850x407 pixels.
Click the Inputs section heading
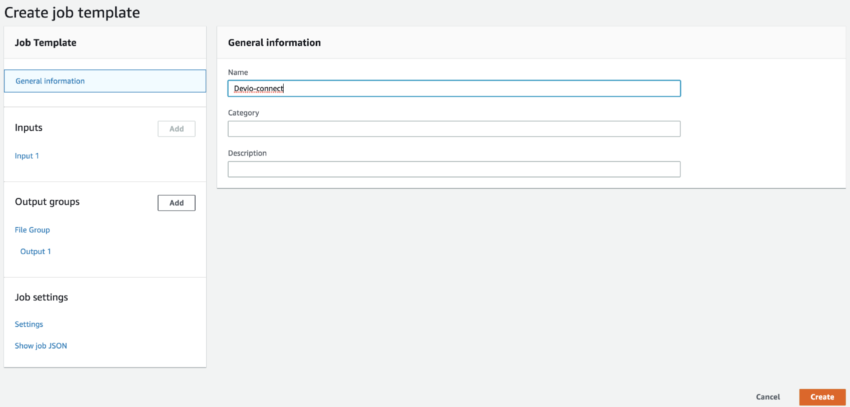(x=29, y=128)
